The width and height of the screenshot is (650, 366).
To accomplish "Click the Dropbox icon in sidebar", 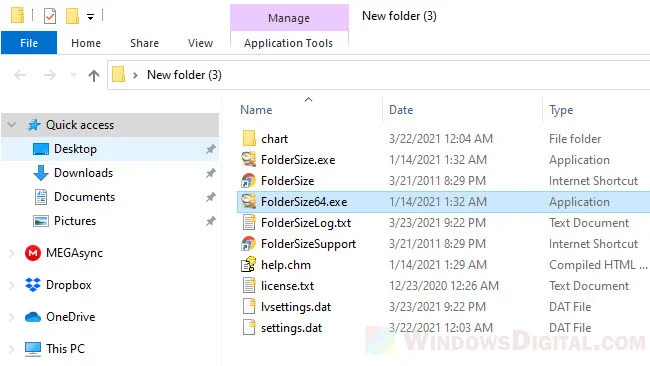I will click(33, 285).
